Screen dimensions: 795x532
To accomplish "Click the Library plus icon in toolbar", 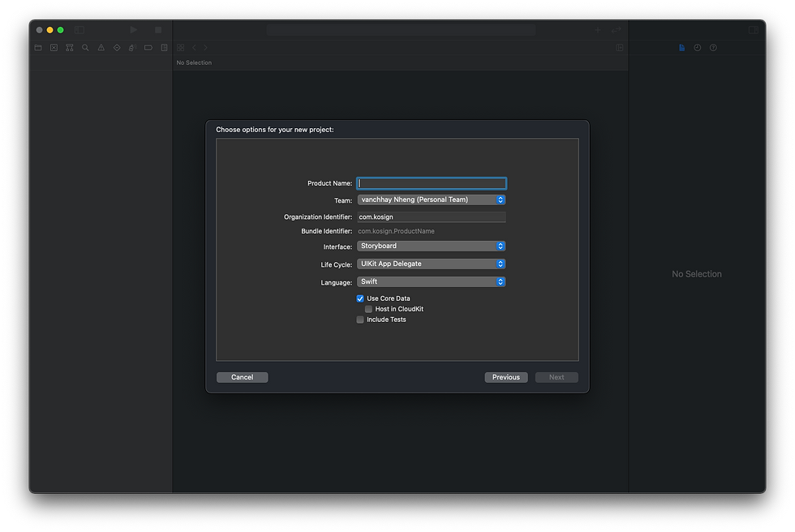I will 598,30.
